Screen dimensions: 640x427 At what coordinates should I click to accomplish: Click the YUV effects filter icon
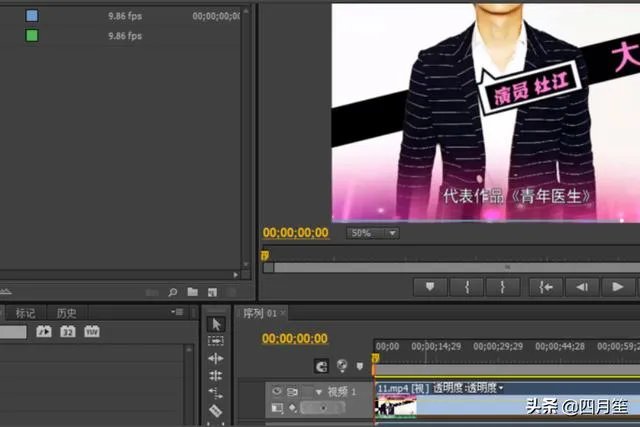coord(92,331)
